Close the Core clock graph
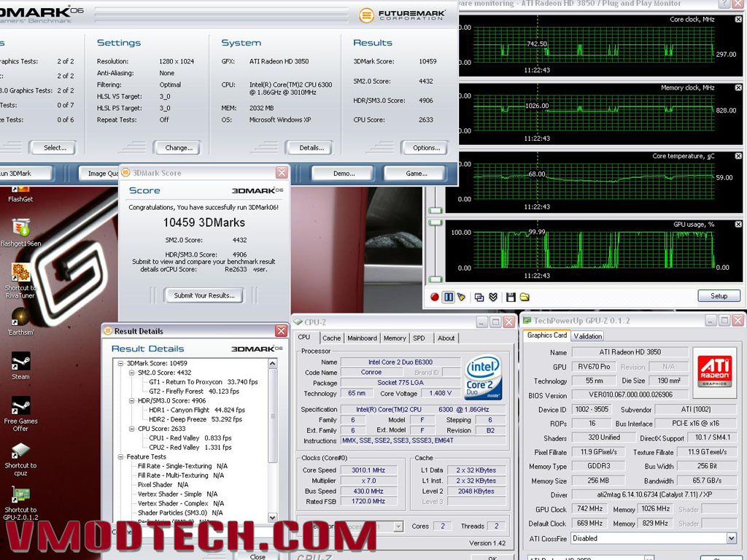 (738, 20)
